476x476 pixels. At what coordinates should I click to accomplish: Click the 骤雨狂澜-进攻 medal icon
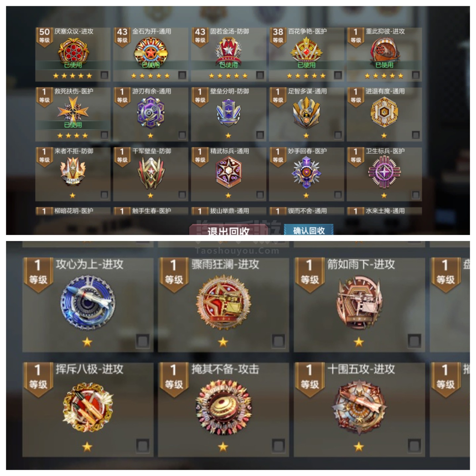pyautogui.click(x=223, y=302)
